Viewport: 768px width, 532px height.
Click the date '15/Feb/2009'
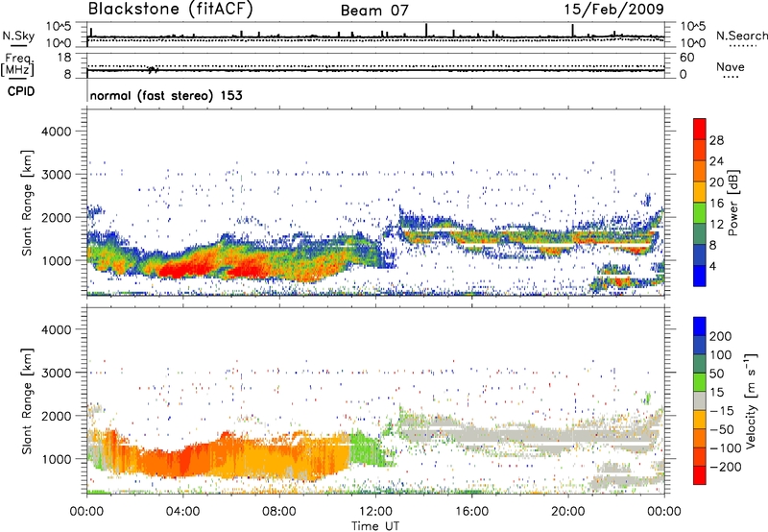pyautogui.click(x=614, y=10)
